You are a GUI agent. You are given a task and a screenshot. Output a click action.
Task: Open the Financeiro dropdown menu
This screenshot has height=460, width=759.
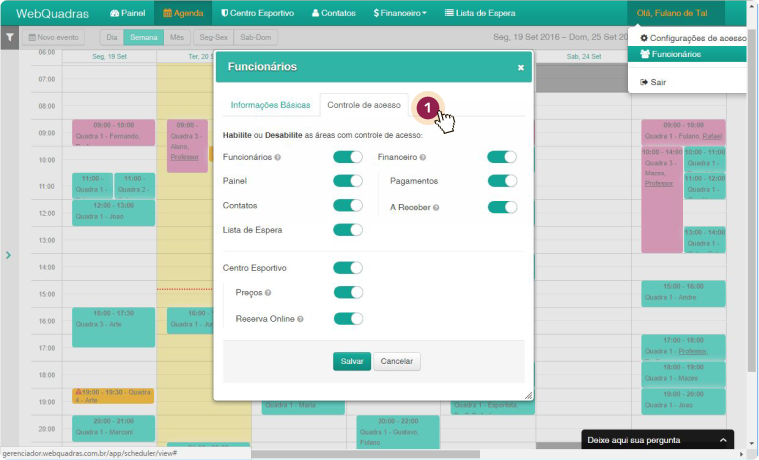tap(399, 14)
